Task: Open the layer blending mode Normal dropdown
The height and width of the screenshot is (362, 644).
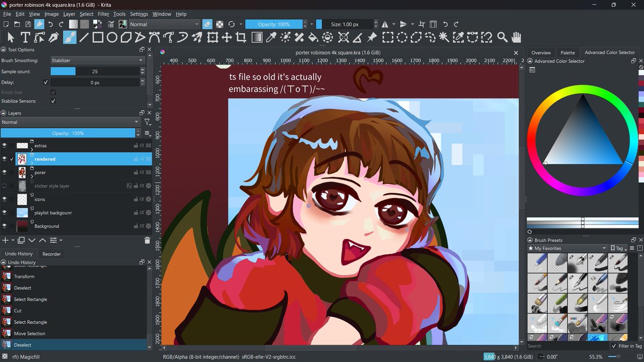Action: [x=70, y=122]
